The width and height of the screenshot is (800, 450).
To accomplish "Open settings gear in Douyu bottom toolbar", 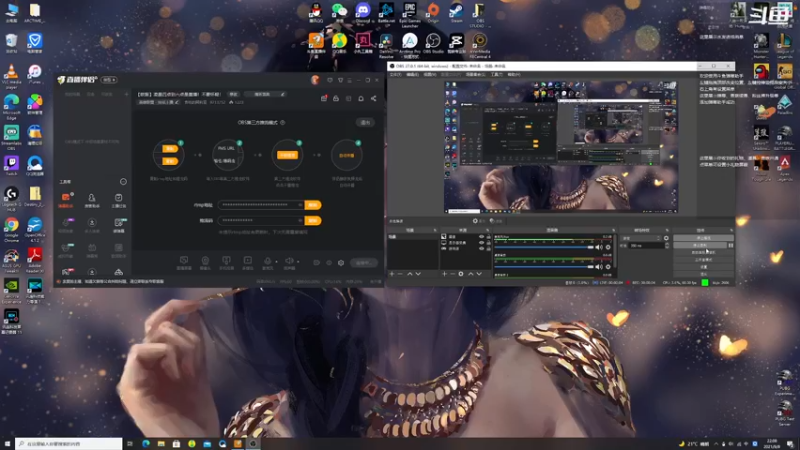I will tap(341, 263).
